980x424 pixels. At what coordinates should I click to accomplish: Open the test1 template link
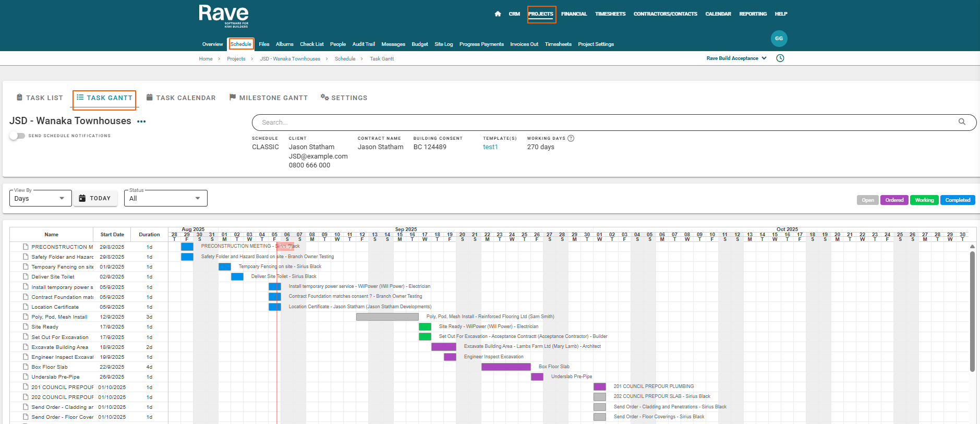coord(490,147)
